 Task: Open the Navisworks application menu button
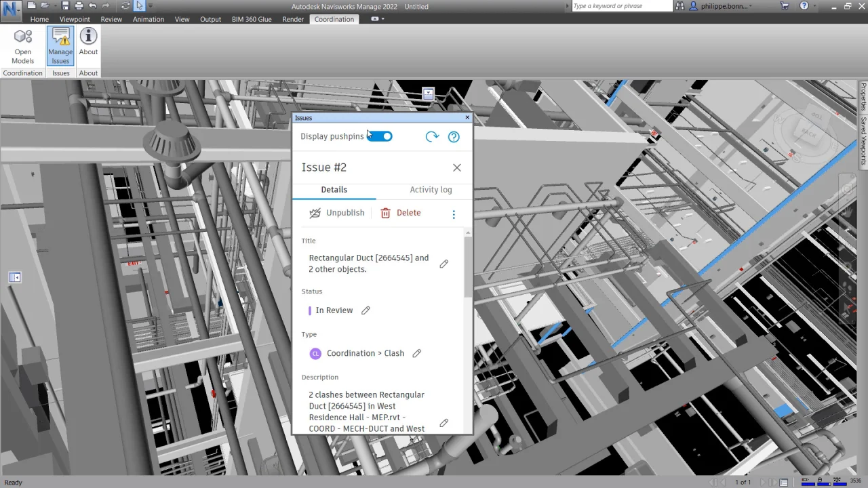click(x=11, y=10)
